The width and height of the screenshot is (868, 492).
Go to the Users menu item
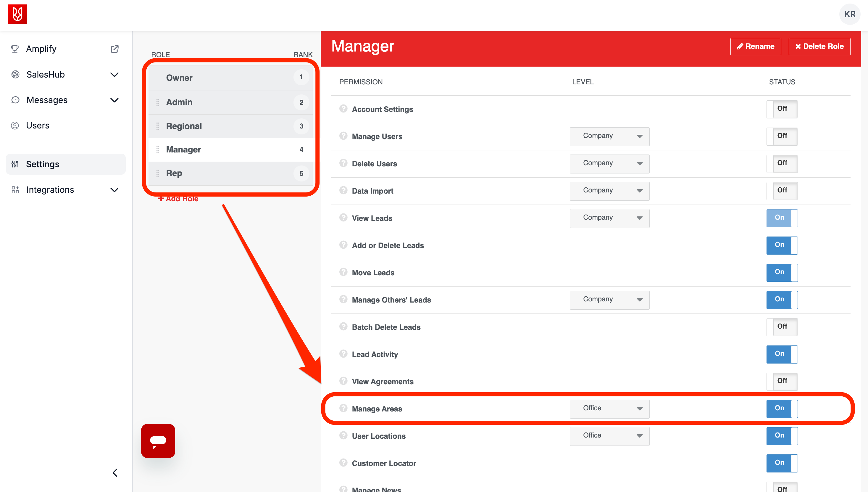tap(38, 126)
